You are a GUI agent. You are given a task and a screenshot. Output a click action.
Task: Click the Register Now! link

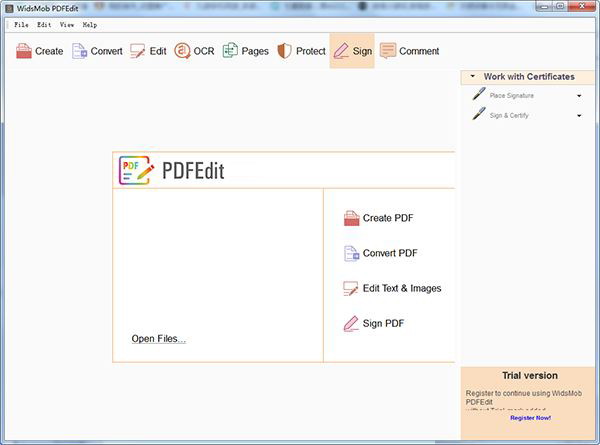tap(530, 418)
